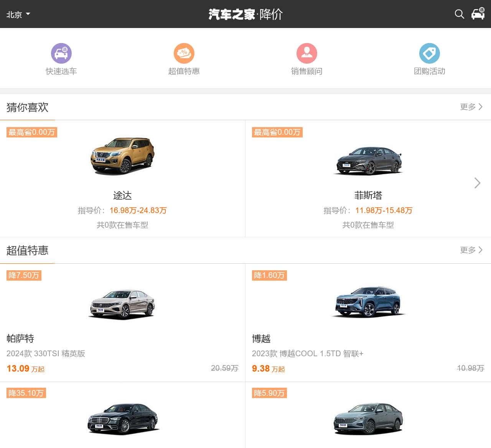Open the 销售顾问 pink person icon
The image size is (491, 448).
pyautogui.click(x=307, y=53)
